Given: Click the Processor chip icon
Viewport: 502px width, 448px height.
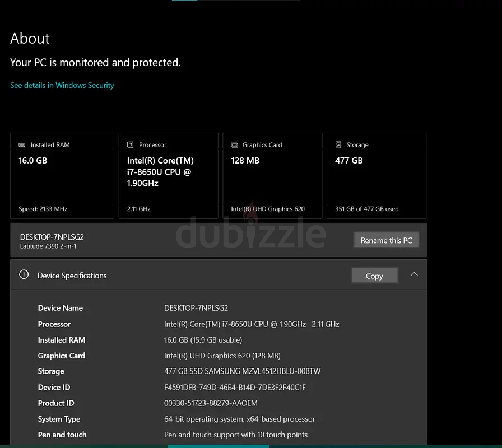Looking at the screenshot, I should tap(131, 144).
